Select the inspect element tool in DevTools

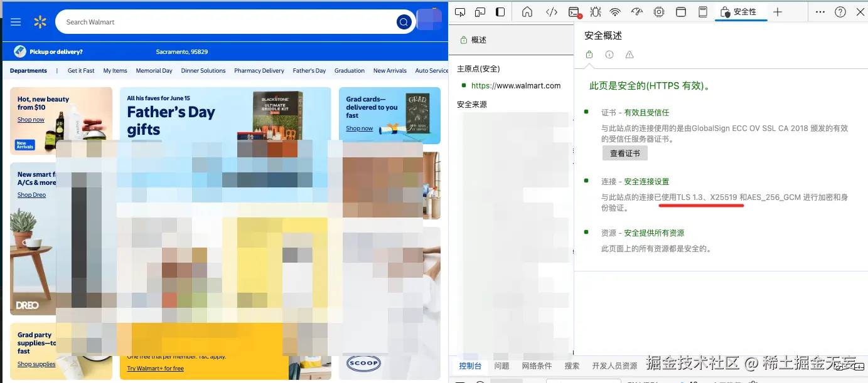(x=461, y=12)
